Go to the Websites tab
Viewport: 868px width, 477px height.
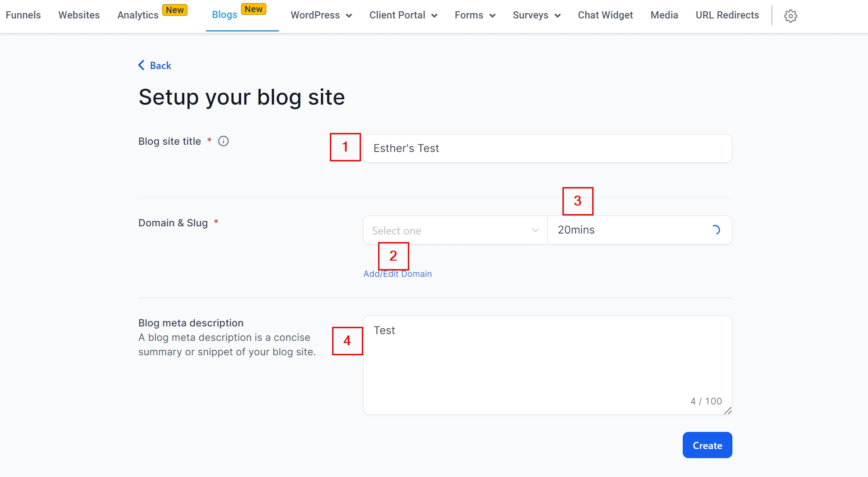click(79, 15)
